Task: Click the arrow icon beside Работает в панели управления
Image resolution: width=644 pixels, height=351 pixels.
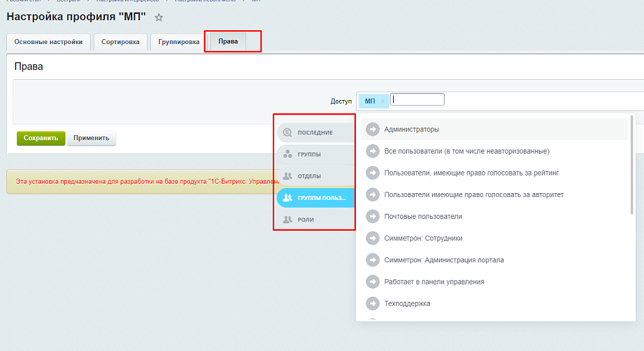Action: point(373,282)
